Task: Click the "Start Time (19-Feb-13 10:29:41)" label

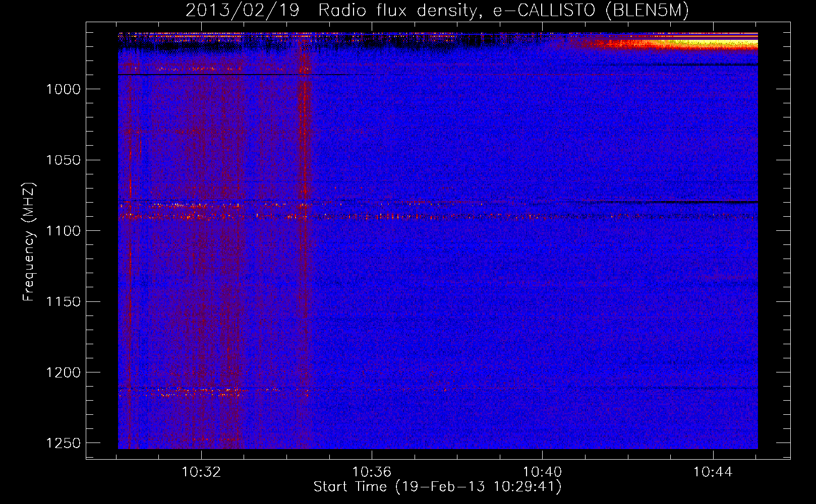Action: (x=437, y=487)
